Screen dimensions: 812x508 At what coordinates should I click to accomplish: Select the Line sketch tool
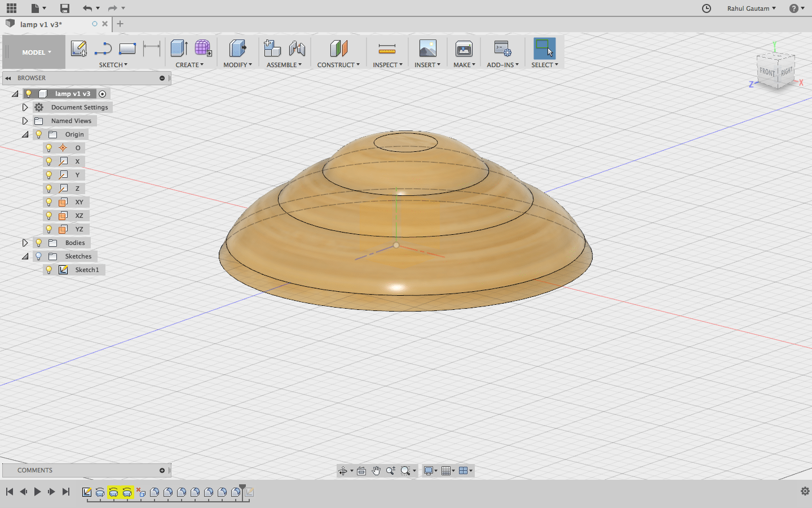[103, 49]
